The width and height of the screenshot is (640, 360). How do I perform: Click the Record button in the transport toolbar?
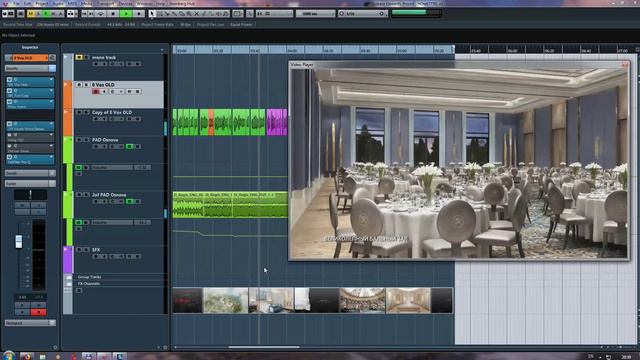click(139, 13)
